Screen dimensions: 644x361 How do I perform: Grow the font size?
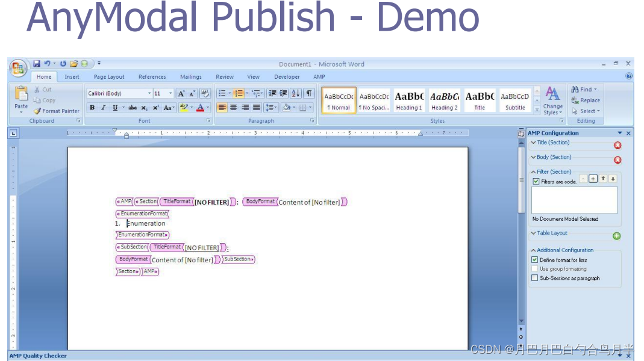181,93
